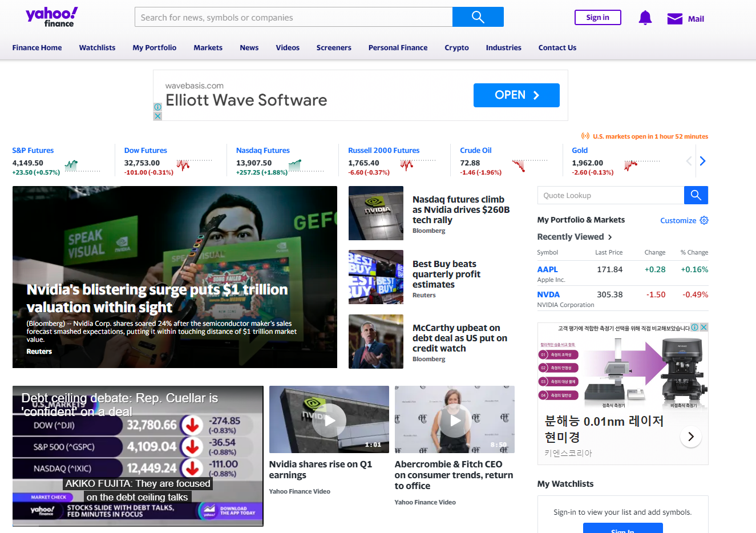Show next market tickers with right arrow

[x=702, y=161]
